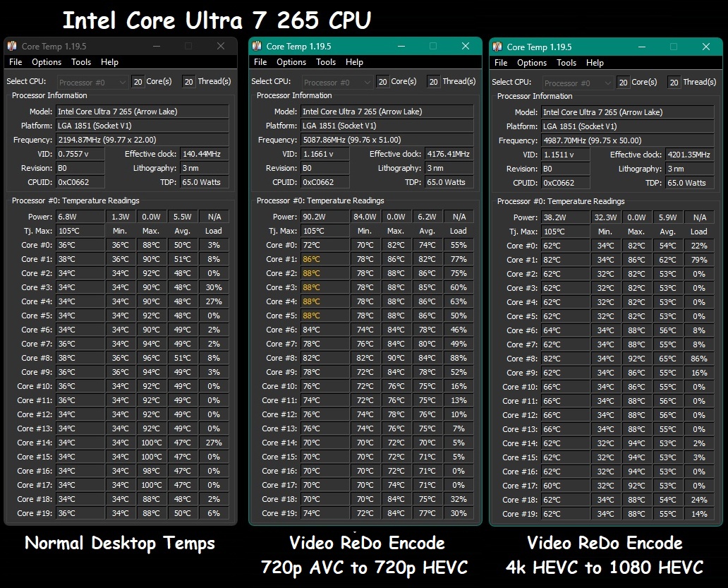This screenshot has width=728, height=588.
Task: Click Model field in left window
Action: tap(142, 112)
